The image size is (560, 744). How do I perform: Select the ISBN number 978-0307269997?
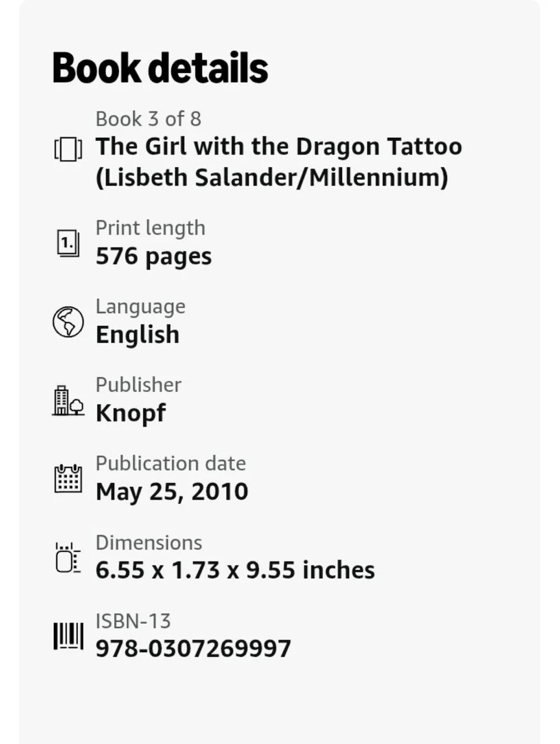pyautogui.click(x=194, y=648)
